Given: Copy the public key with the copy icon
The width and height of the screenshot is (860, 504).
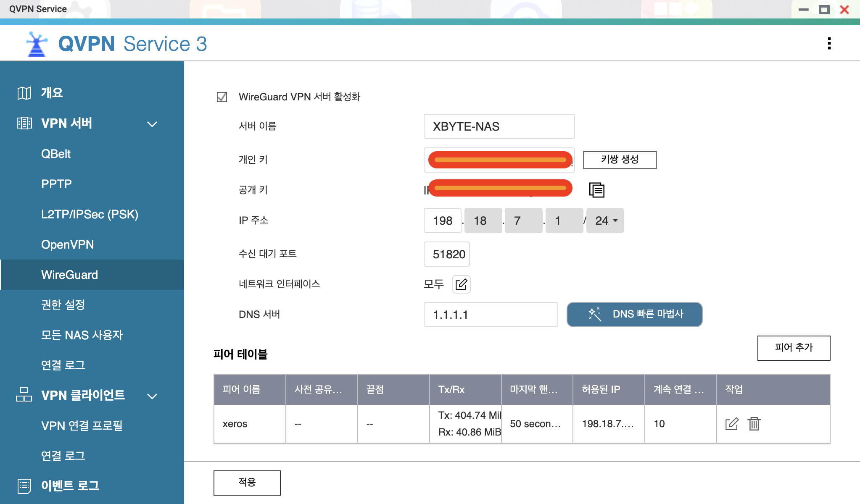Looking at the screenshot, I should tap(597, 190).
